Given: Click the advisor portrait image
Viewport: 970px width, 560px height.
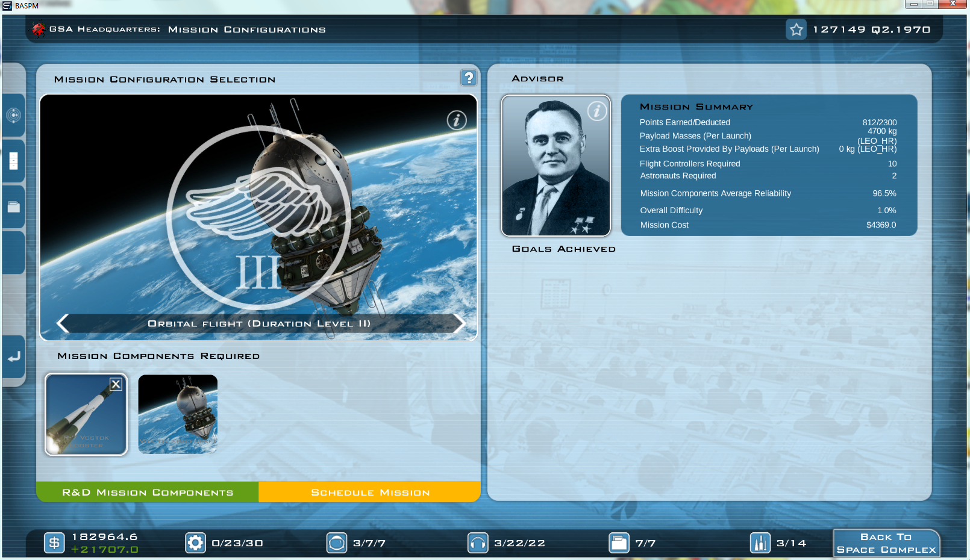Looking at the screenshot, I should tap(556, 166).
